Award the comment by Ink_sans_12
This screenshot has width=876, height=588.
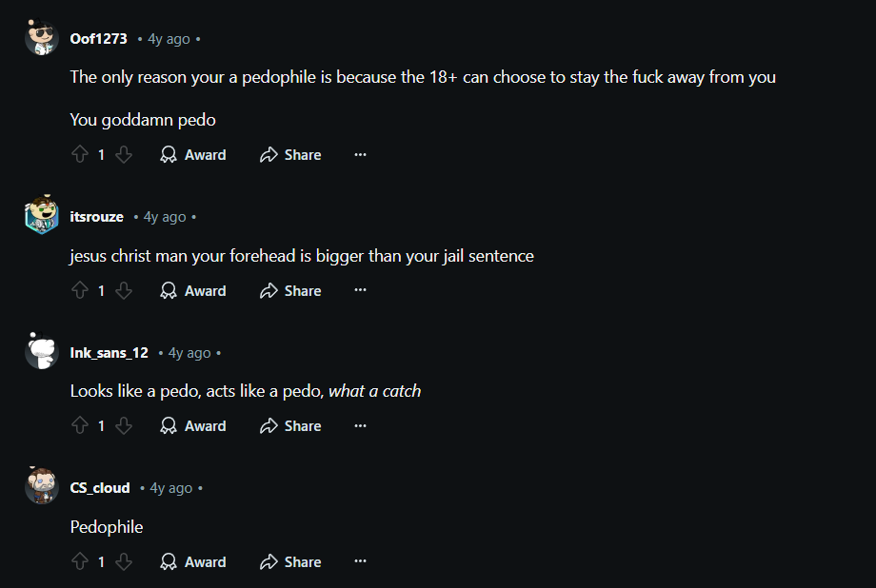click(192, 426)
